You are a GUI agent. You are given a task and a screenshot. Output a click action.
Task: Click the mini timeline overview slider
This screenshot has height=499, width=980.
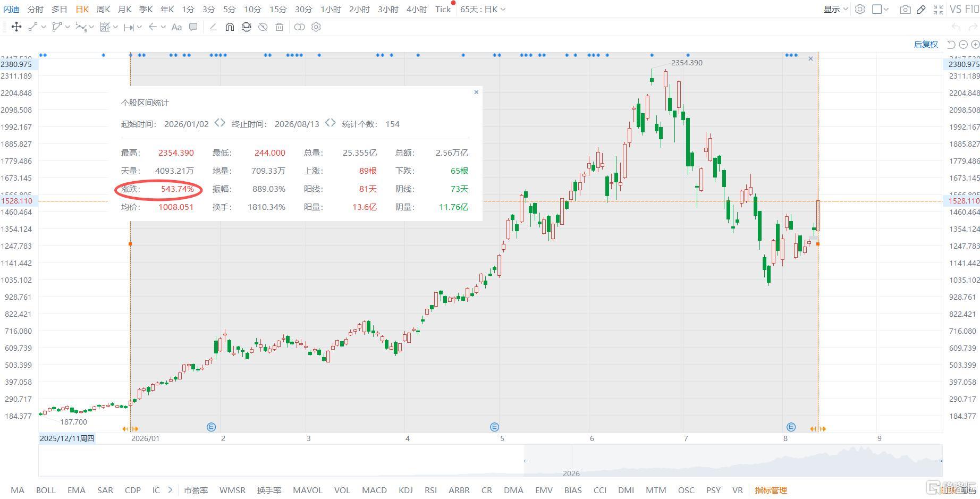pyautogui.click(x=733, y=461)
